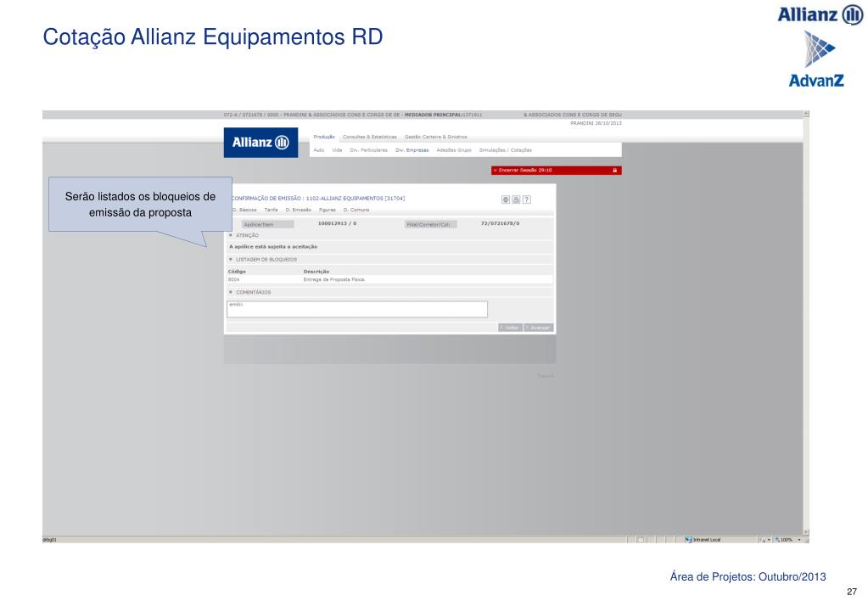This screenshot has width=868, height=601.
Task: Select the Div. Particulares submenu item
Action: (x=369, y=150)
